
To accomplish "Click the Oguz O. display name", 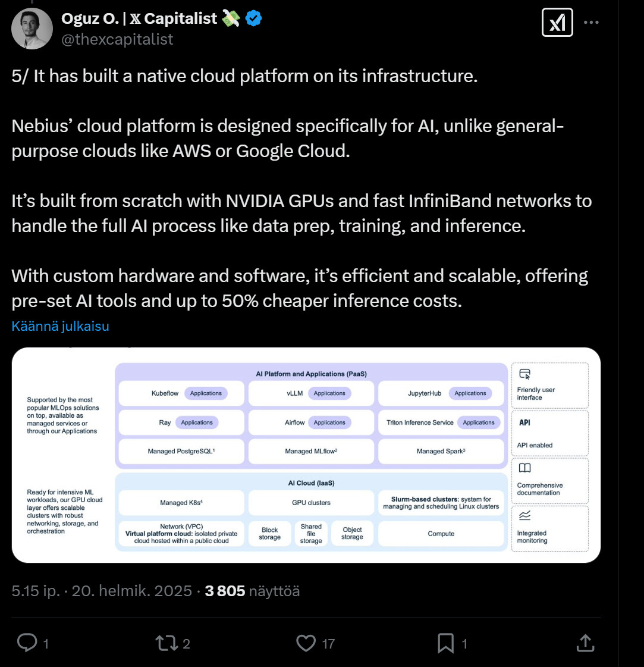I will 139,18.
